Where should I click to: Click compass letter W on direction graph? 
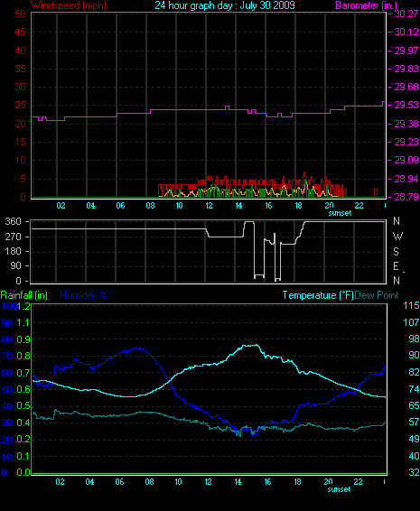tap(397, 236)
